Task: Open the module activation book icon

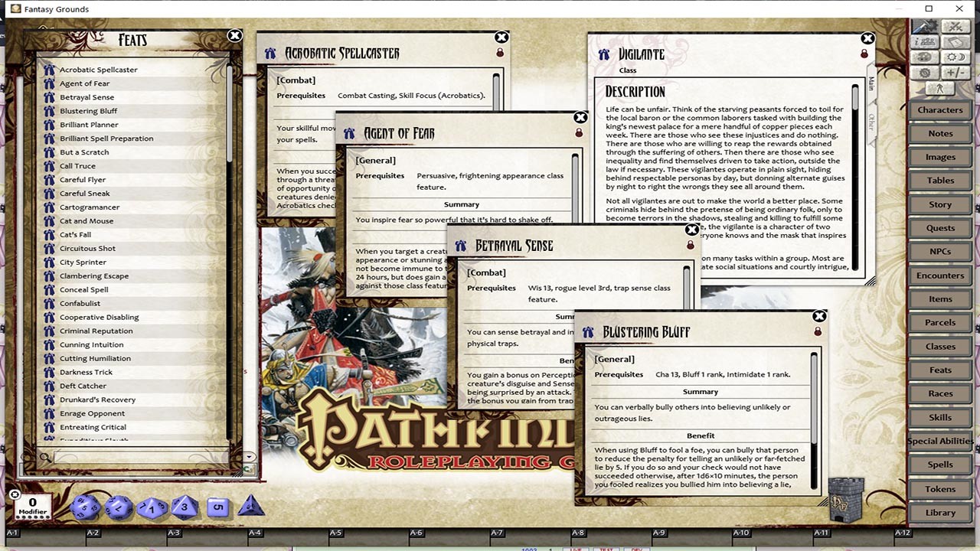Action: (x=956, y=44)
